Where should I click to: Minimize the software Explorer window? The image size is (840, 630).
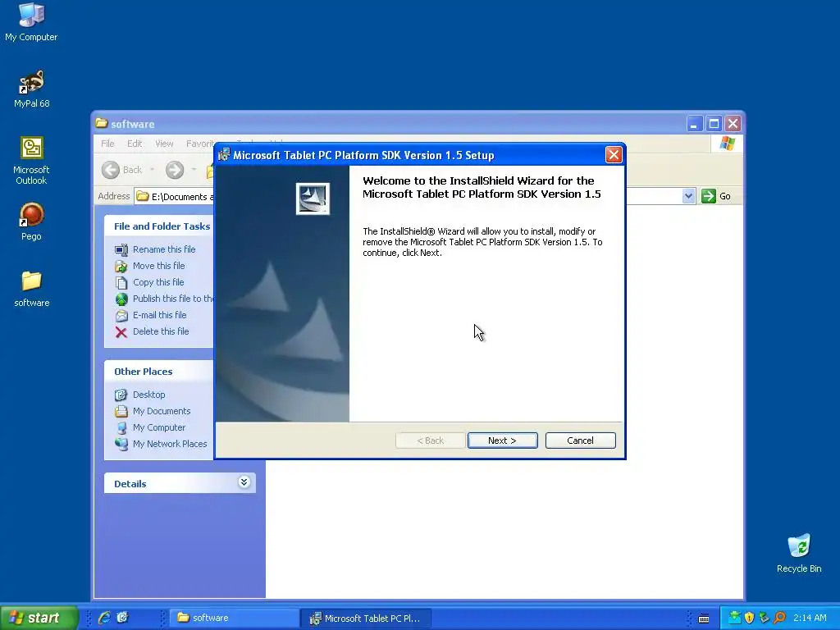click(694, 124)
